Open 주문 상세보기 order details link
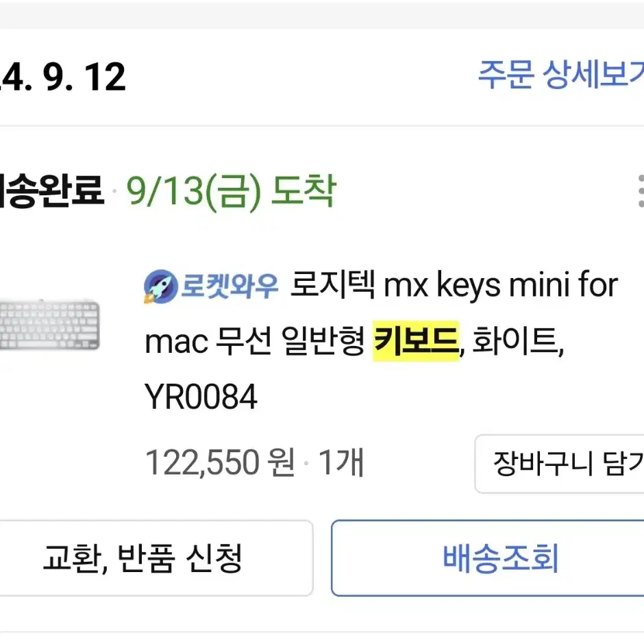 [560, 75]
